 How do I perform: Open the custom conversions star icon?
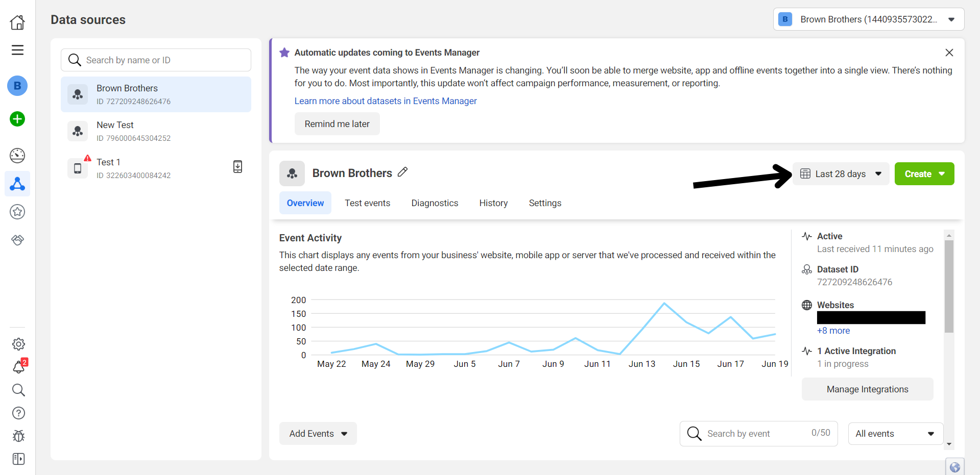(17, 212)
